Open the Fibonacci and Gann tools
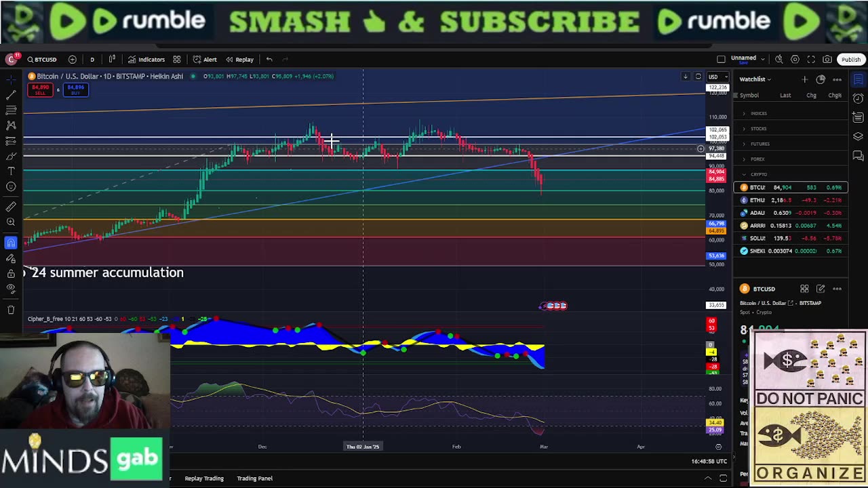This screenshot has width=868, height=488. (11, 110)
